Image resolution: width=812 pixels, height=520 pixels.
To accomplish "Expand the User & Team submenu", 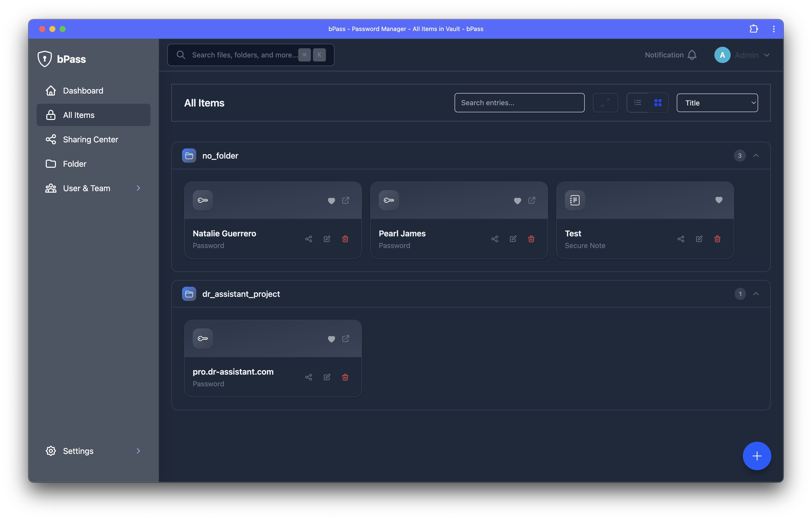I will (138, 188).
